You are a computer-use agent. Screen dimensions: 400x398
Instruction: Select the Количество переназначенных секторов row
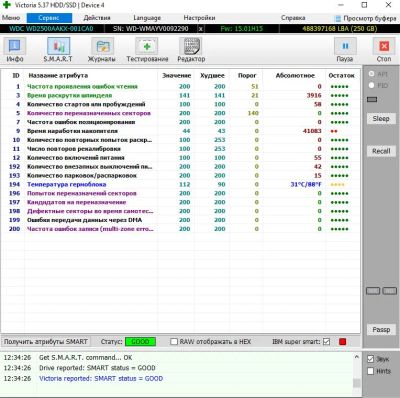(x=180, y=113)
